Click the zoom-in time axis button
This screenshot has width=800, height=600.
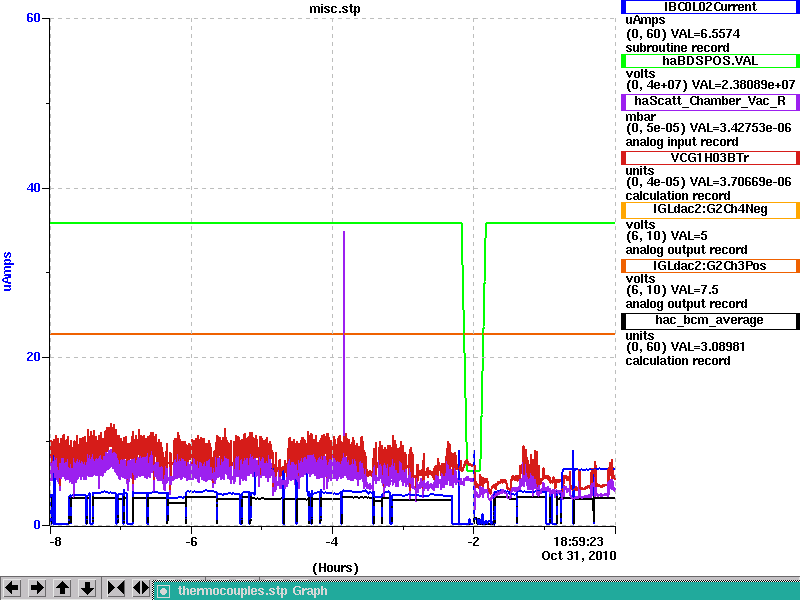[116, 588]
